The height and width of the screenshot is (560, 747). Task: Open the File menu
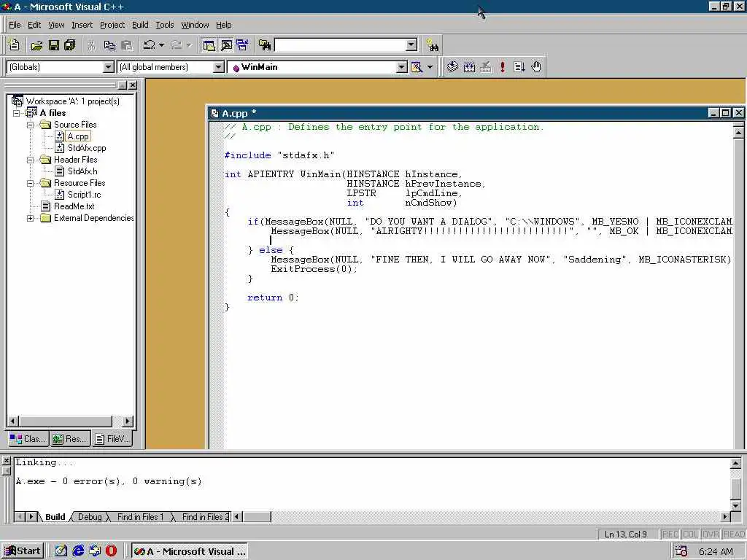click(15, 25)
